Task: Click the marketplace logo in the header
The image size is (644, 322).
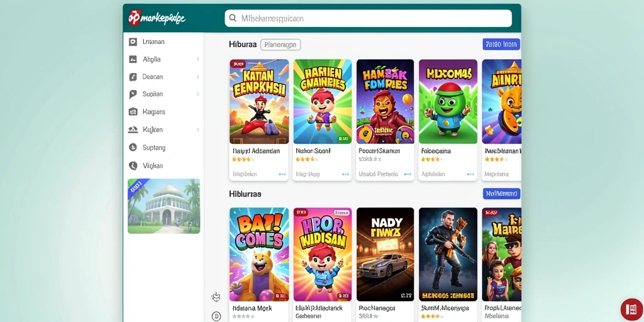Action: coord(157,18)
